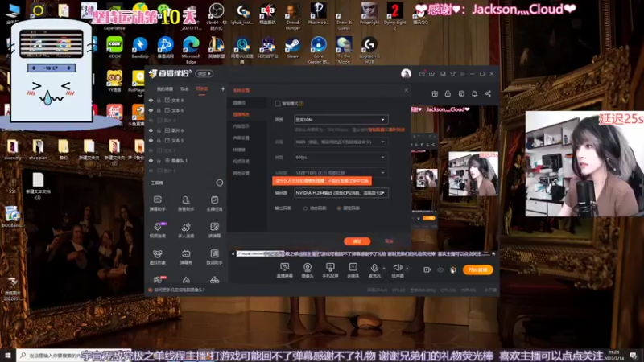The image size is (644, 362).
Task: Show the hidden 文本 7 layer
Action: [151, 150]
